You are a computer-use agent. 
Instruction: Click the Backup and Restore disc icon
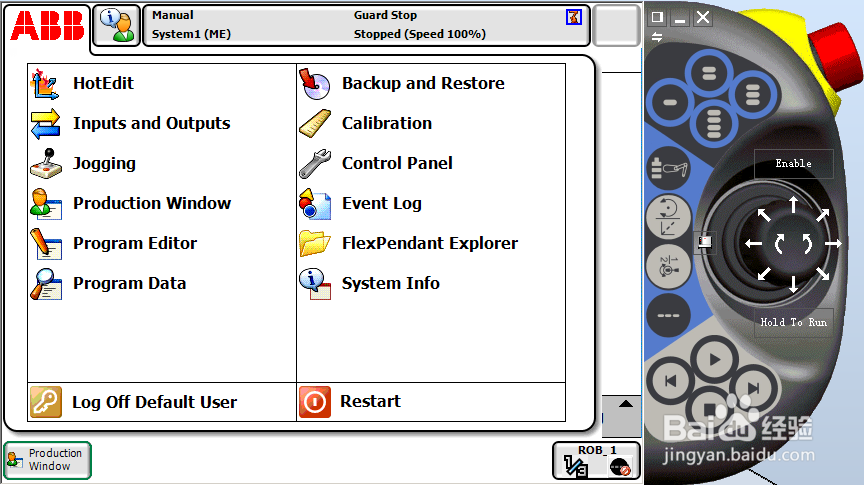(x=315, y=84)
